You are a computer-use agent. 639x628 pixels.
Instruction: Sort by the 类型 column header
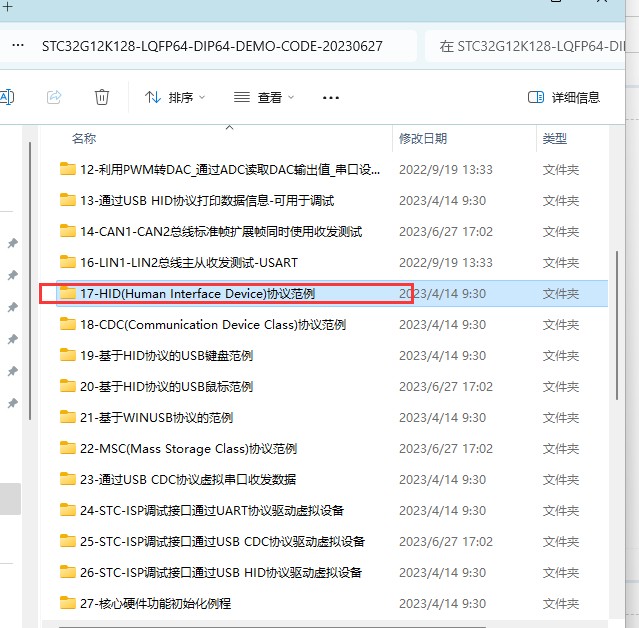click(554, 139)
